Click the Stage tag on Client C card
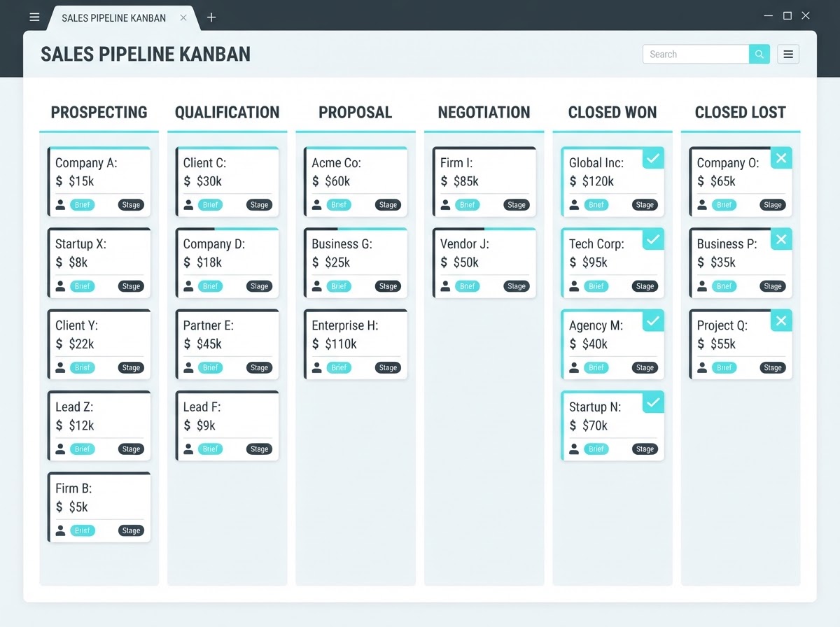 click(x=259, y=205)
